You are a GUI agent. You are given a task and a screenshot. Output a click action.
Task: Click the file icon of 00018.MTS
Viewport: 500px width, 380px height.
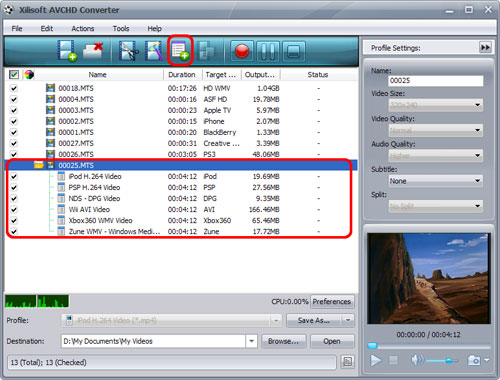click(x=50, y=88)
